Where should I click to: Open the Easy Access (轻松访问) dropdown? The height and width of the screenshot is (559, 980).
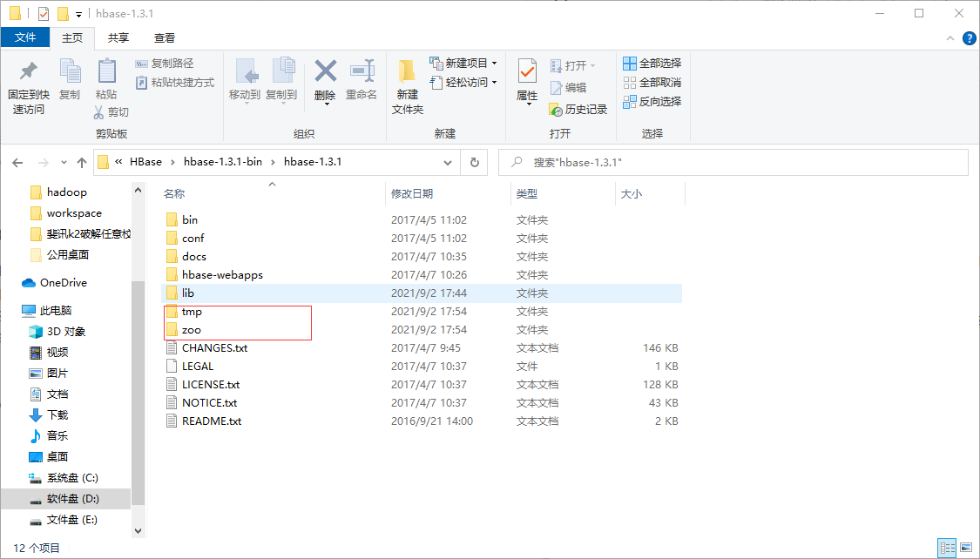463,83
